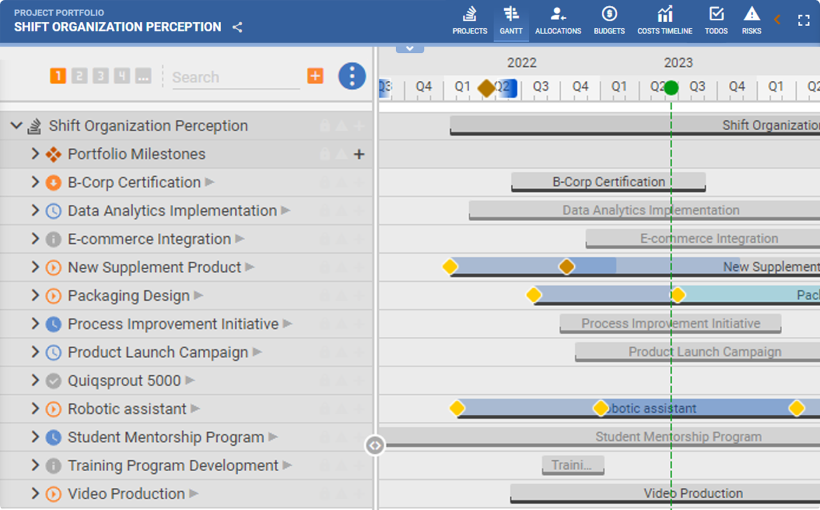Click the more levels ellipsis button
The width and height of the screenshot is (820, 510).
click(143, 76)
